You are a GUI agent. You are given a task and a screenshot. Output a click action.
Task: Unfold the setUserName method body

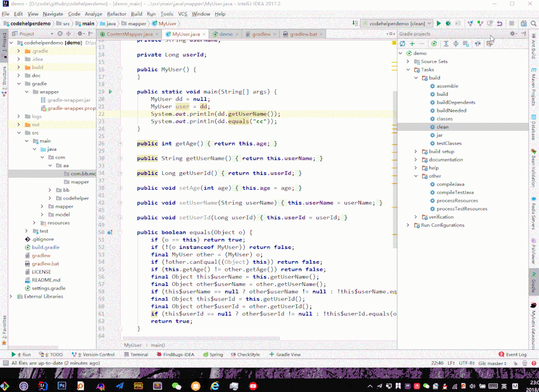pos(120,203)
